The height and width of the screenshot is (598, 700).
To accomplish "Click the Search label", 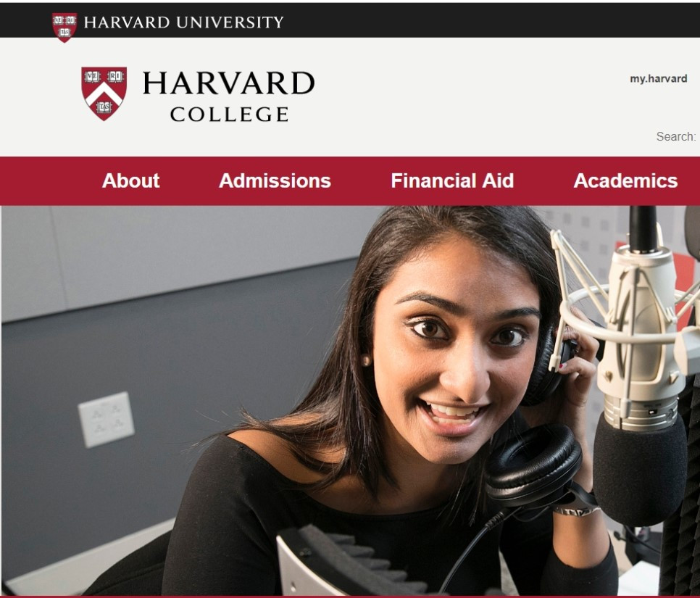I will pyautogui.click(x=676, y=136).
